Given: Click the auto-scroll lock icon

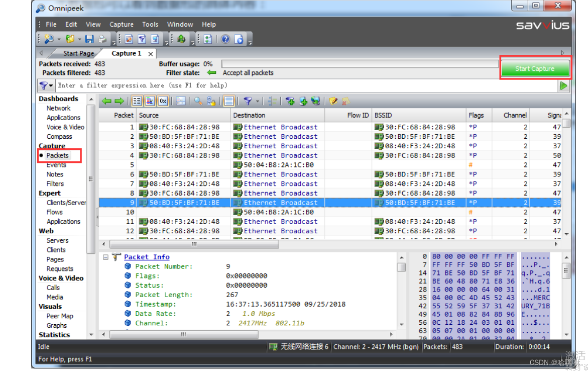Looking at the screenshot, I should (211, 101).
